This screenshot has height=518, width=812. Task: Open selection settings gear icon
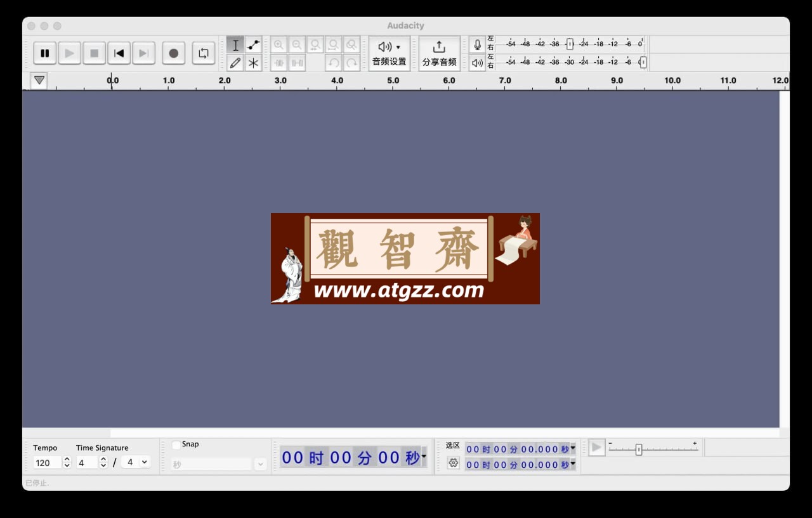453,463
